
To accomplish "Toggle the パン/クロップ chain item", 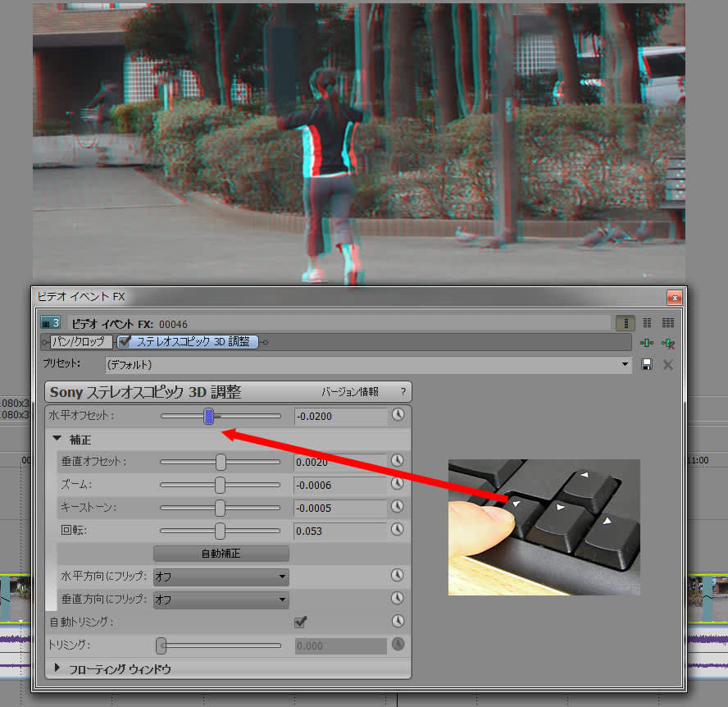I will click(x=78, y=342).
